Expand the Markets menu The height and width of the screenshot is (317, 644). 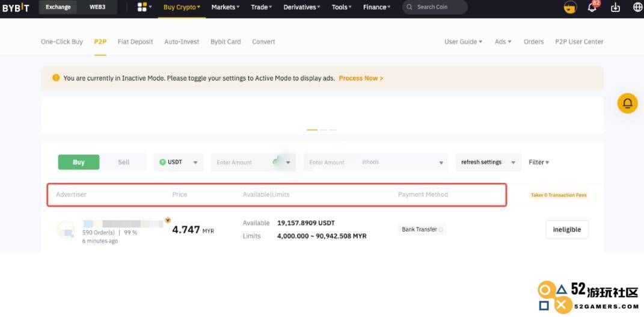(225, 7)
